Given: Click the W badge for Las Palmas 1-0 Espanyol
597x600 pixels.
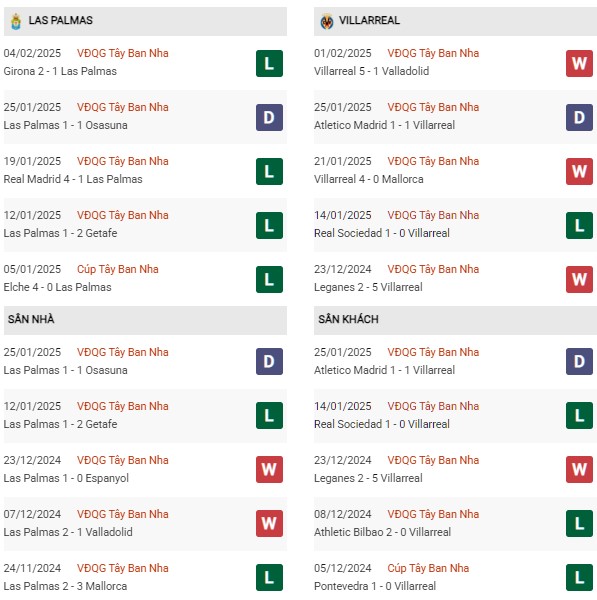Looking at the screenshot, I should (269, 469).
